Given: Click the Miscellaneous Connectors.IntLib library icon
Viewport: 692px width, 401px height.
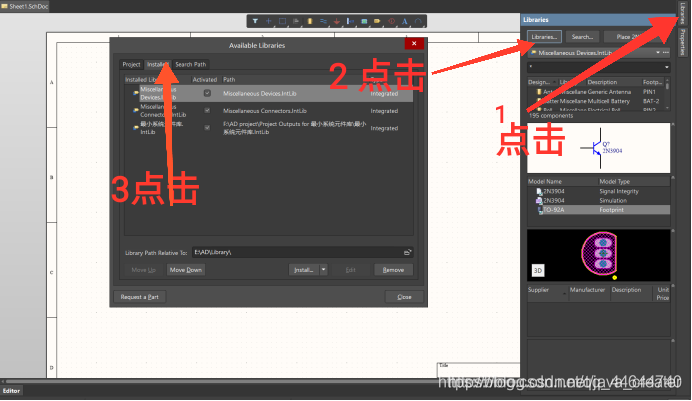Looking at the screenshot, I should (136, 110).
